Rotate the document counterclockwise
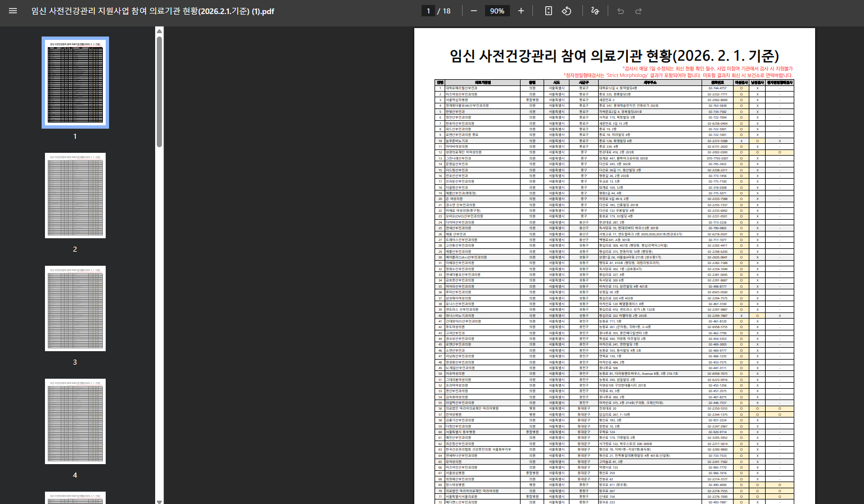864x504 pixels. [567, 11]
